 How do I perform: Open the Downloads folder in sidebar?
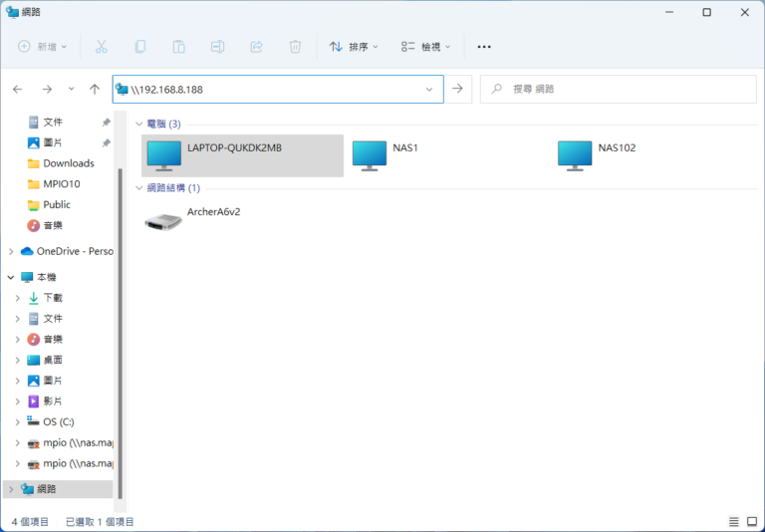pyautogui.click(x=61, y=163)
